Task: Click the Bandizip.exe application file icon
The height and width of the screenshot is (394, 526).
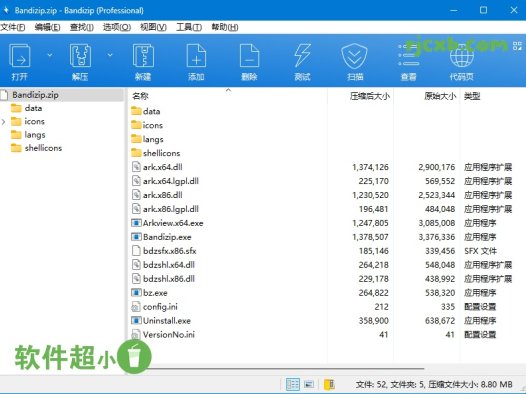Action: (136, 237)
